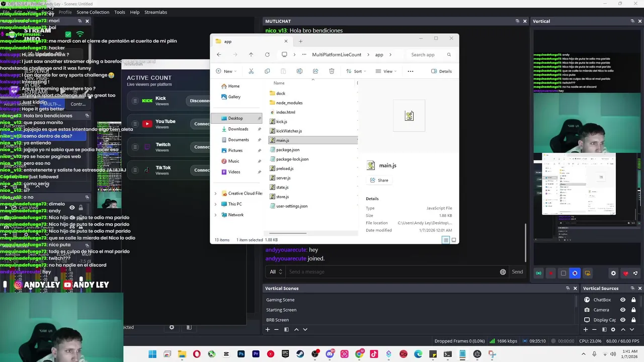Click Share button in Explorer details pane
The width and height of the screenshot is (644, 362).
click(x=379, y=180)
